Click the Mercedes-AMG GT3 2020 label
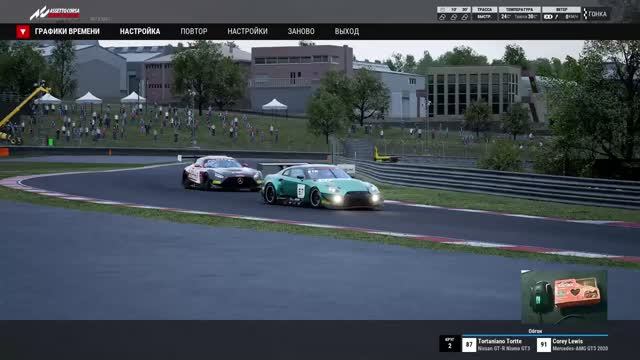Image resolution: width=640 pixels, height=360 pixels. click(580, 349)
